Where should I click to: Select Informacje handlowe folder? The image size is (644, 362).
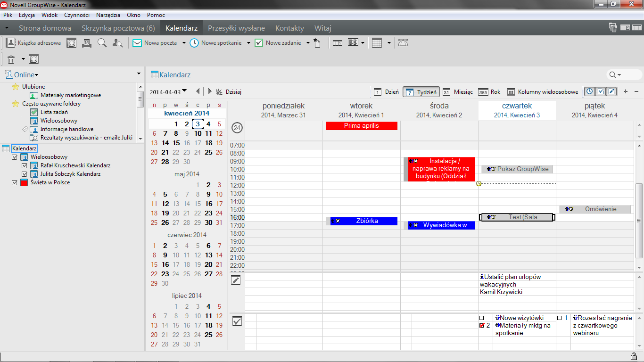pos(62,129)
